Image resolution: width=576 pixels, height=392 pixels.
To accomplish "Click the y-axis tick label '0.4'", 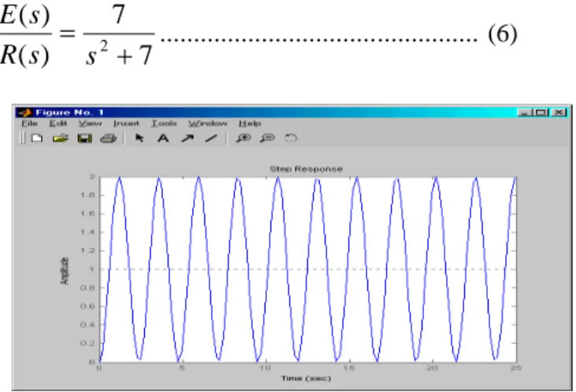I will pyautogui.click(x=88, y=325).
